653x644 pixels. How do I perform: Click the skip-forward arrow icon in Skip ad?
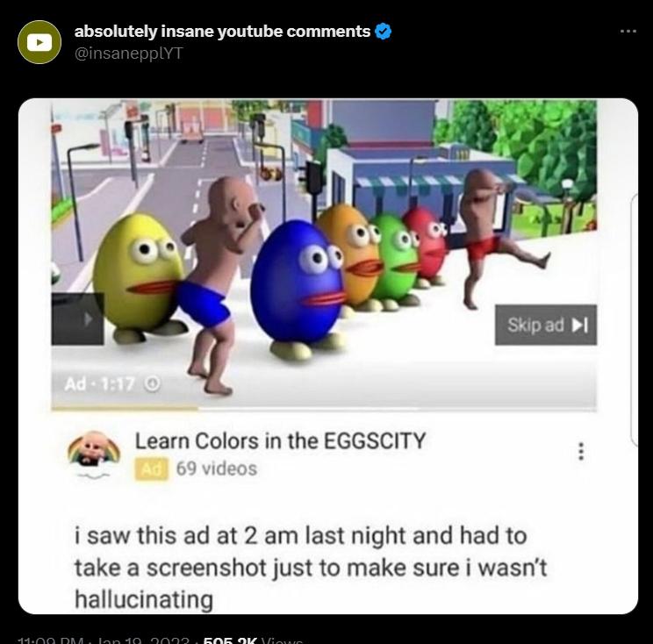pos(580,326)
